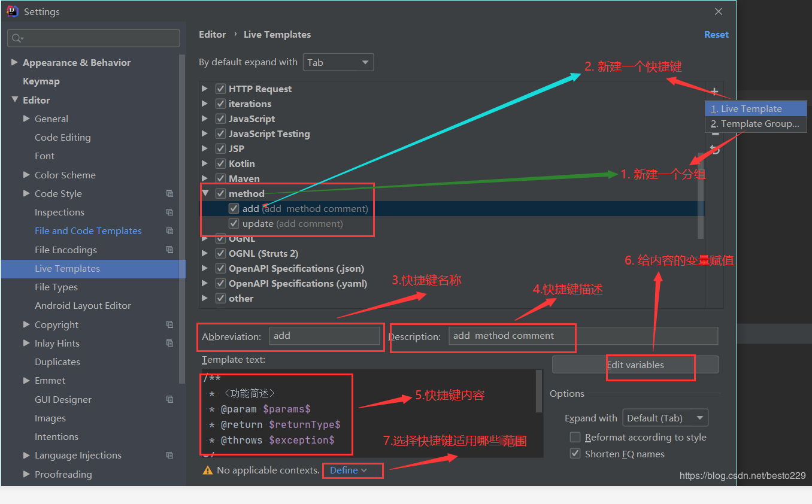Click the Edit variables button
812x504 pixels.
[x=635, y=365]
